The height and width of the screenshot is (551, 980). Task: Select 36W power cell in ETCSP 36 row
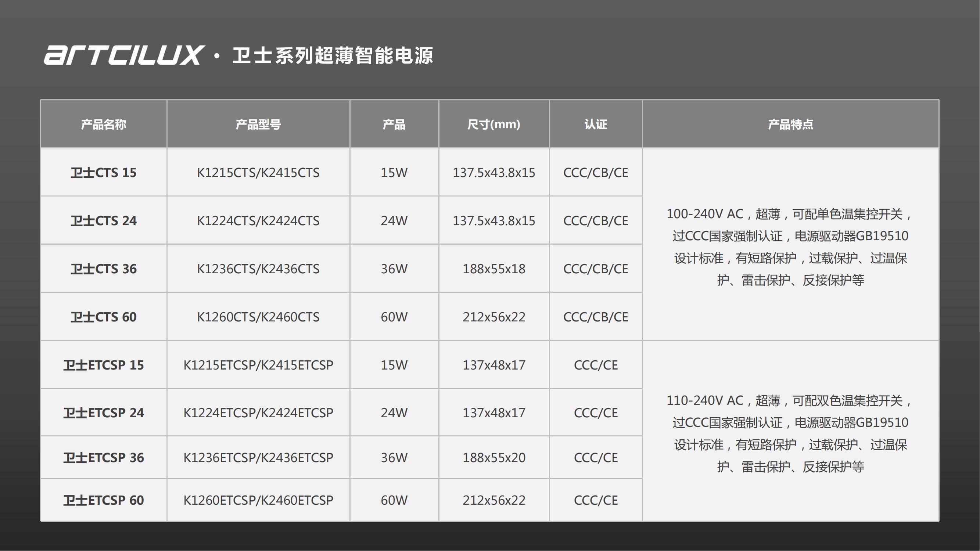394,457
